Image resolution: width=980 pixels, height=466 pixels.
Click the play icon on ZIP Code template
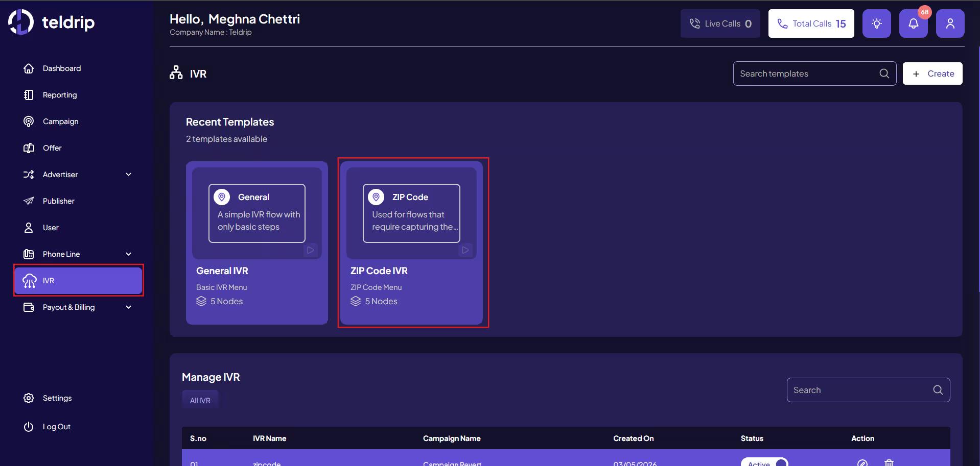(465, 250)
